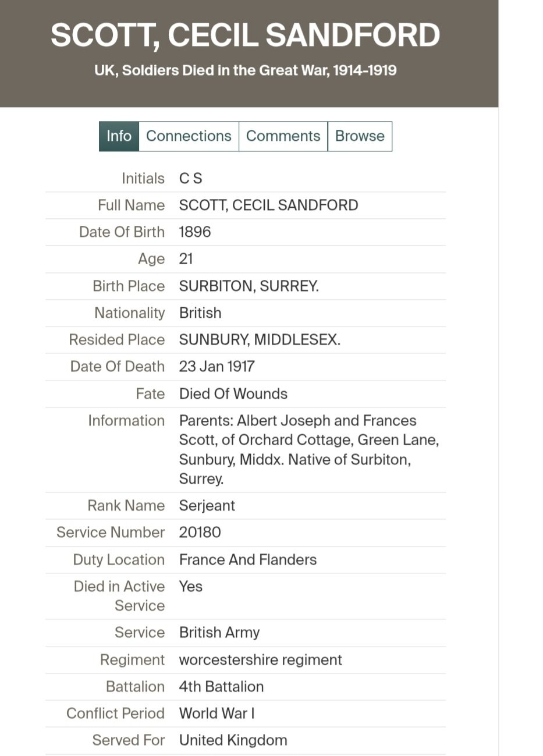Click the SURBITON, SURREY birth place value
The image size is (543, 756).
tap(249, 286)
